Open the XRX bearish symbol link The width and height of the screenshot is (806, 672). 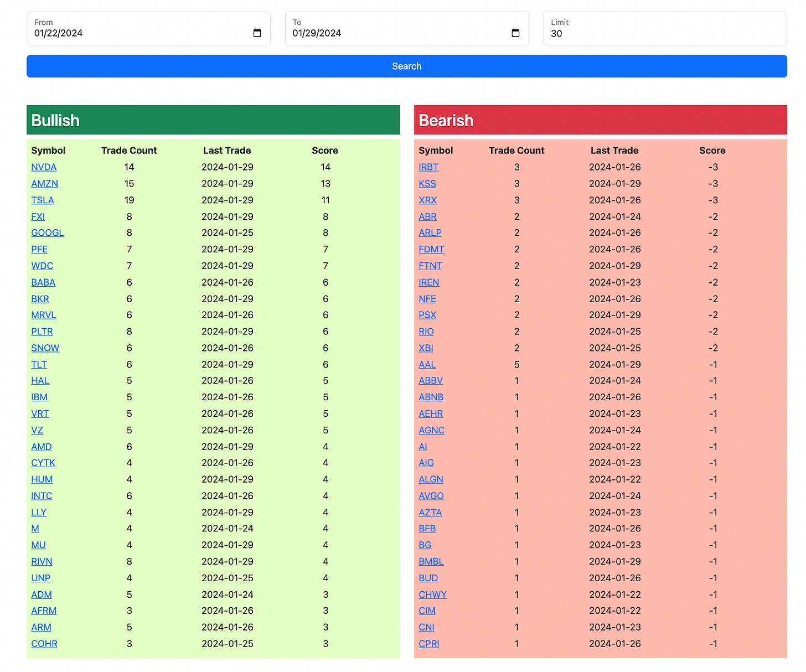pos(428,200)
